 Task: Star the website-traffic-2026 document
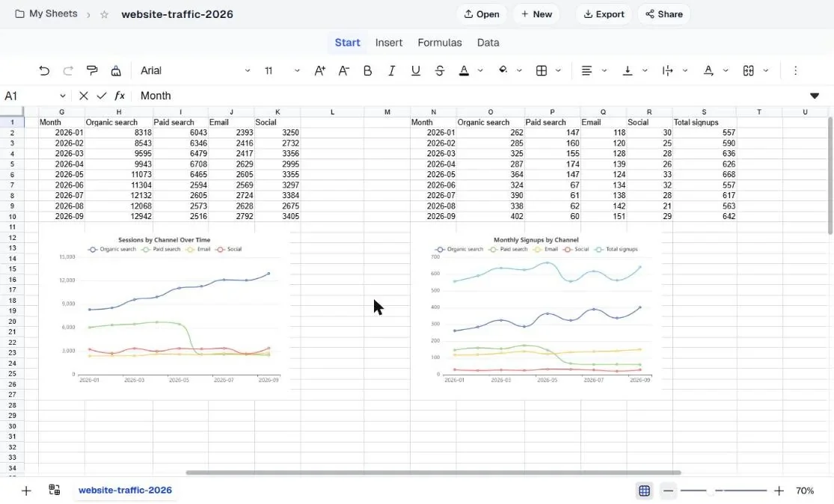104,14
